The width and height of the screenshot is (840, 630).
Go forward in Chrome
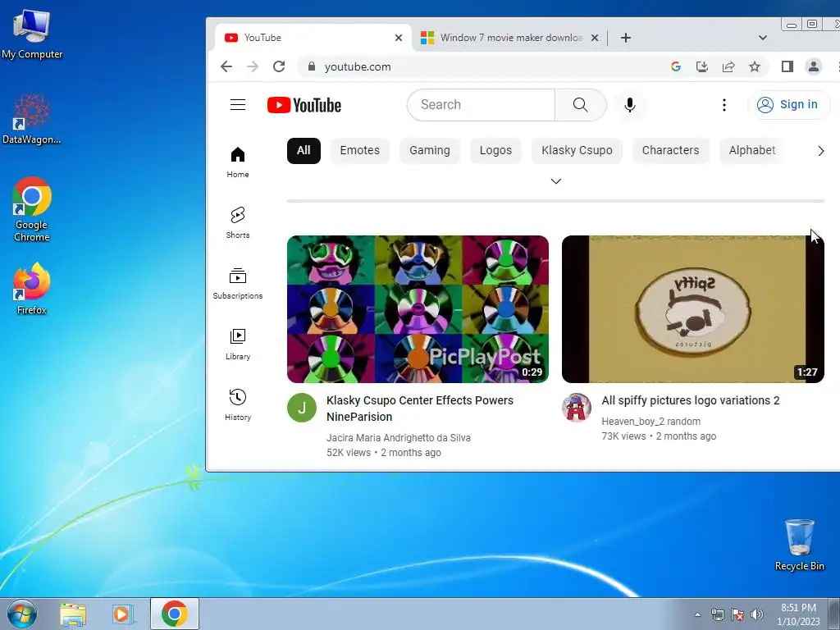pos(253,66)
